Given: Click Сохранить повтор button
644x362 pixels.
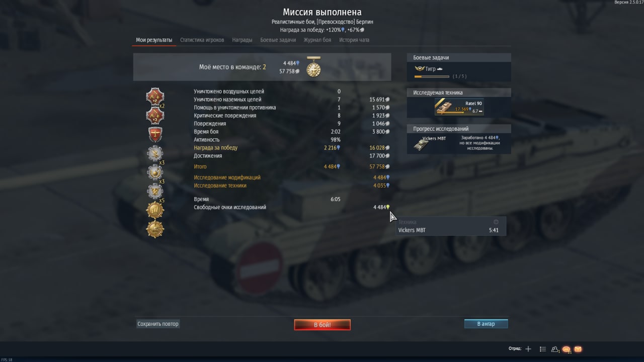Looking at the screenshot, I should tap(158, 324).
